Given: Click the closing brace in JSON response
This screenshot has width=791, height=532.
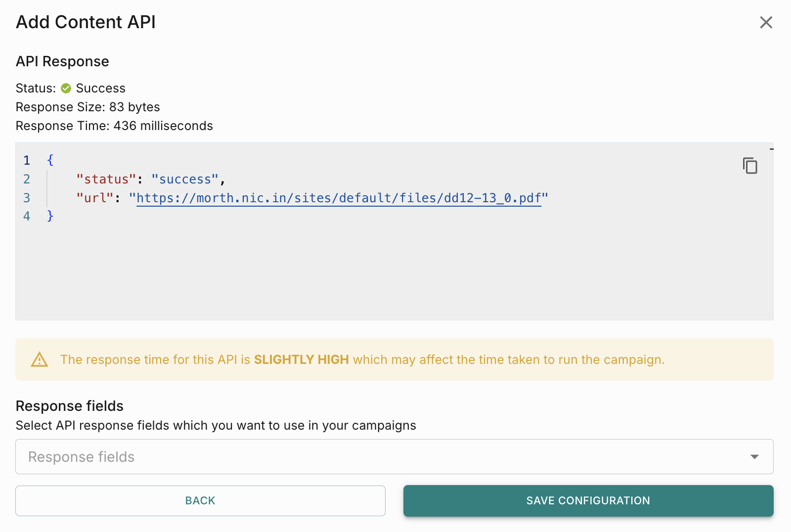Looking at the screenshot, I should [x=50, y=216].
